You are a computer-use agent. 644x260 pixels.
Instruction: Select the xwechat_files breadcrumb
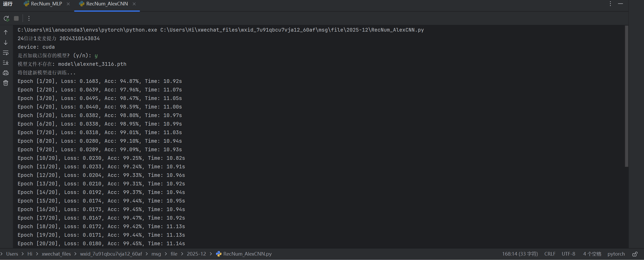click(56, 254)
